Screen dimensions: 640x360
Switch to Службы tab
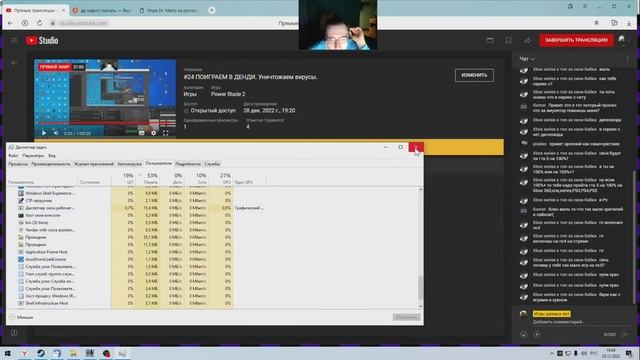click(212, 164)
